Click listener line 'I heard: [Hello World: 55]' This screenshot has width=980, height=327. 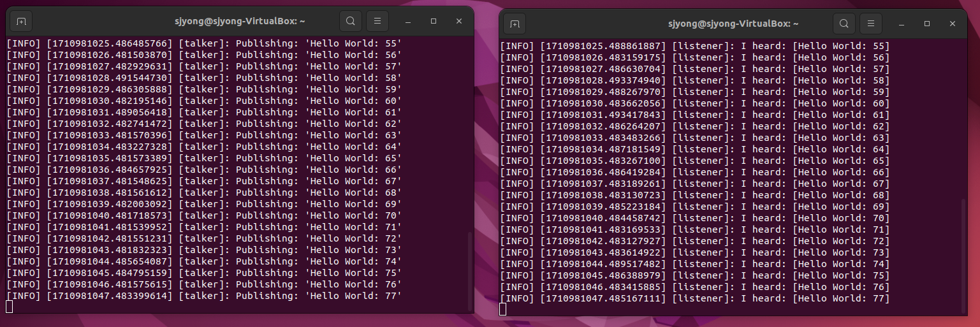(x=694, y=46)
